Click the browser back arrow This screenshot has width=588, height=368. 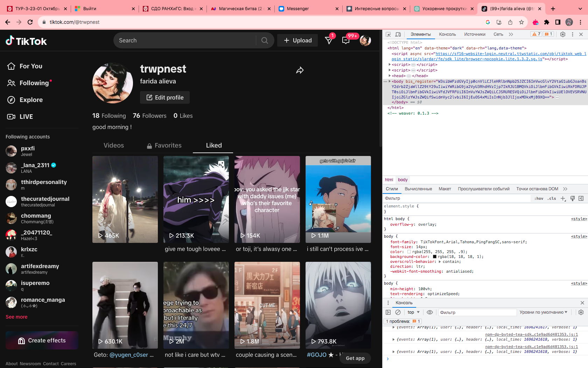pos(8,22)
